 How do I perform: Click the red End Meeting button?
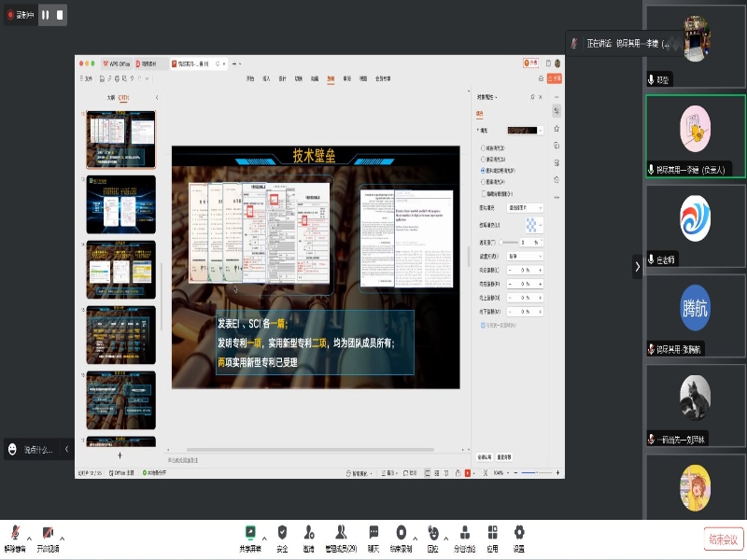point(723,539)
